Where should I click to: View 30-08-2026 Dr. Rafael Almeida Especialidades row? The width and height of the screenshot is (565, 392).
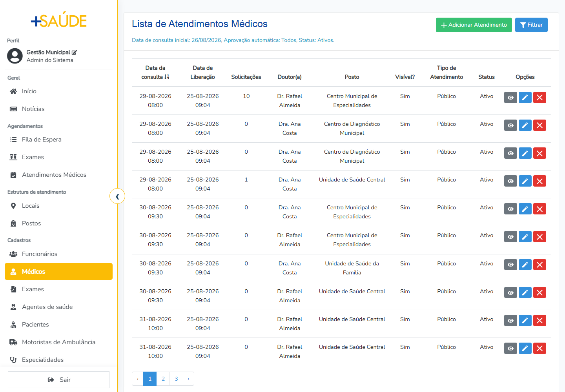pyautogui.click(x=510, y=237)
